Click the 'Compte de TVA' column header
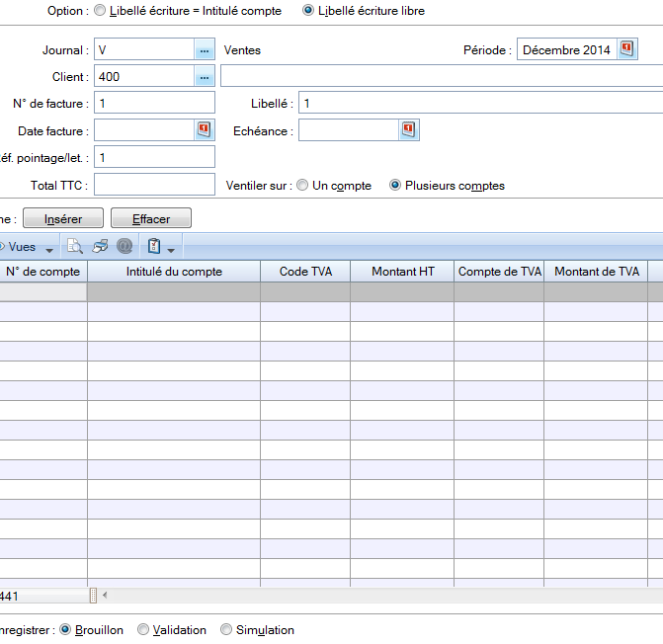 click(x=499, y=272)
